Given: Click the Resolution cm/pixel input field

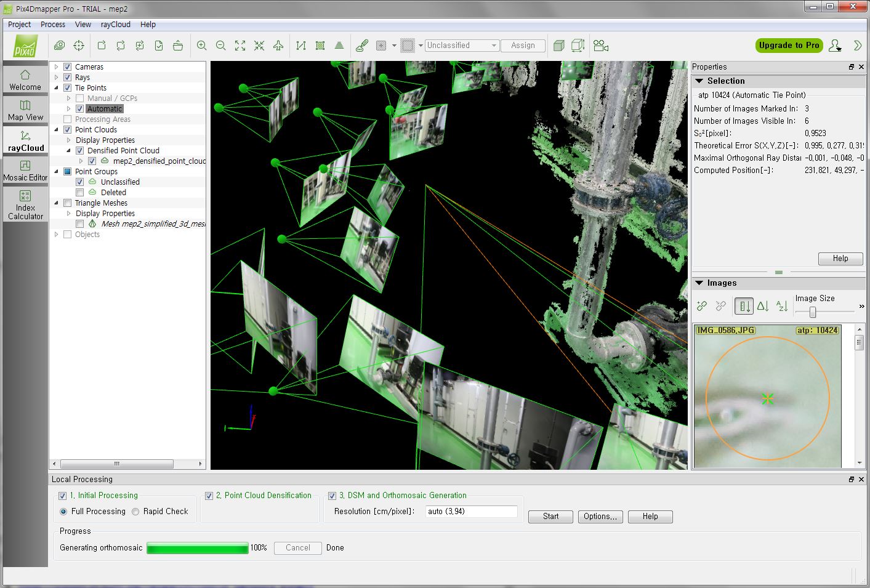Looking at the screenshot, I should (471, 512).
